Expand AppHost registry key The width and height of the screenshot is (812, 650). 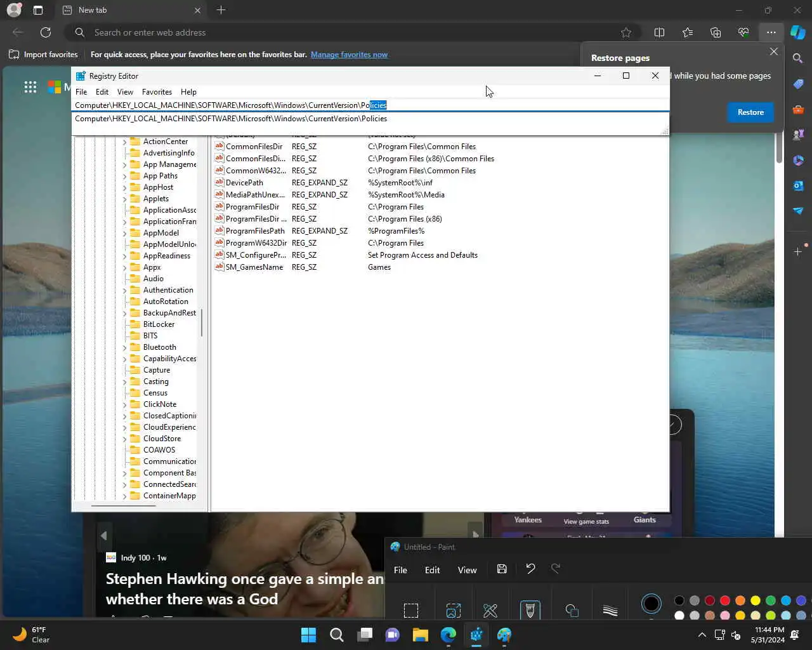[x=124, y=188]
